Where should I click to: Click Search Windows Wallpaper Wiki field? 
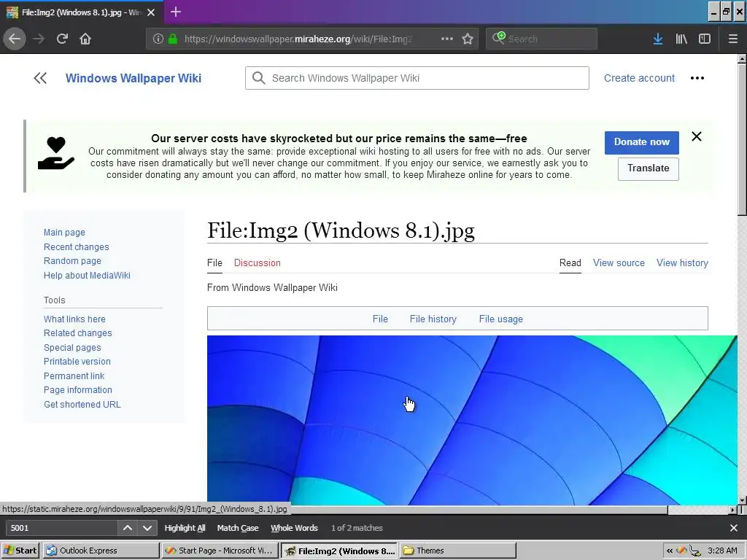417,78
